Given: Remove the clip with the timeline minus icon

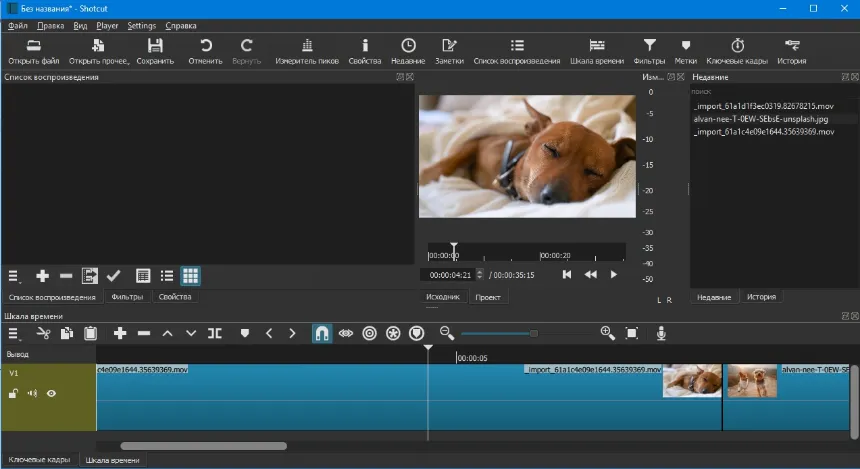Looking at the screenshot, I should point(144,333).
